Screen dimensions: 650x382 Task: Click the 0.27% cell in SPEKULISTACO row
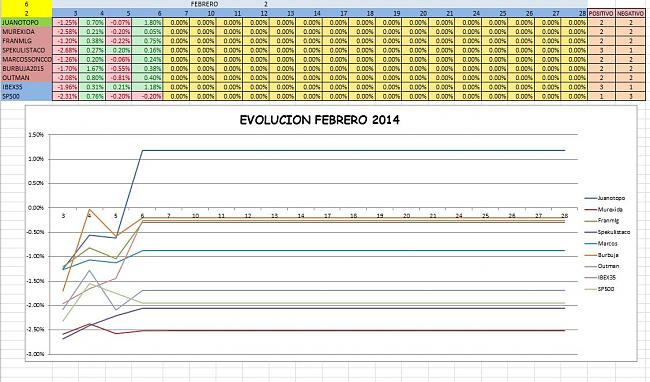pos(92,50)
